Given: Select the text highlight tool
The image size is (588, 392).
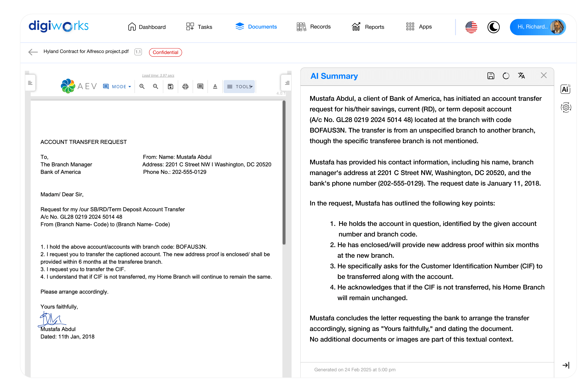Looking at the screenshot, I should [x=215, y=87].
